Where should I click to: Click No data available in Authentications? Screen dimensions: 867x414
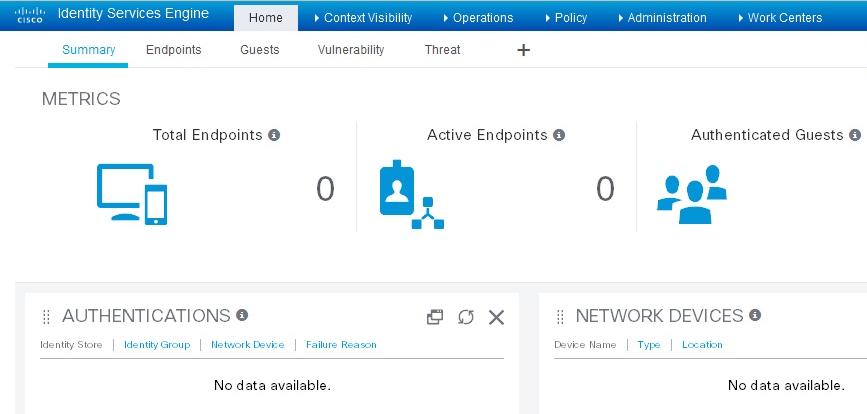pyautogui.click(x=272, y=385)
